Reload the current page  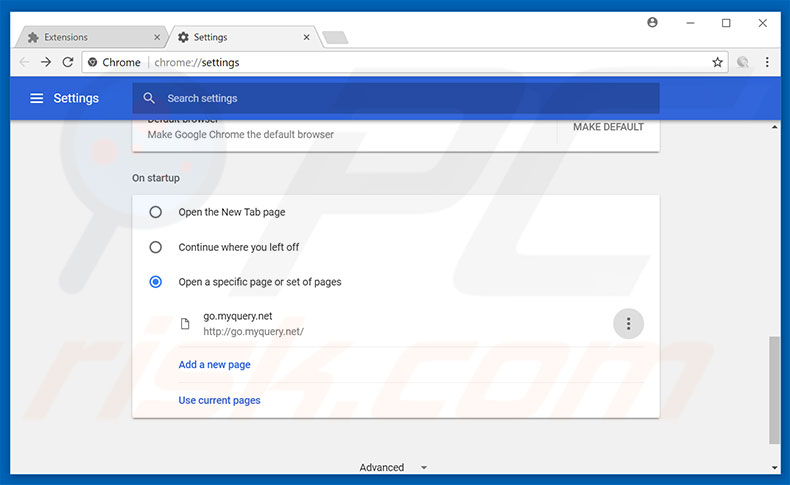(x=68, y=62)
